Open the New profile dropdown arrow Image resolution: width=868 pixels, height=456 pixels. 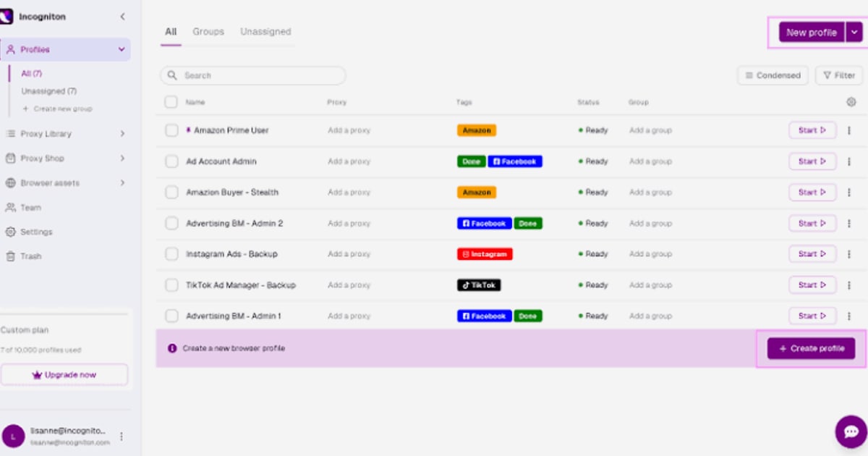pyautogui.click(x=854, y=32)
